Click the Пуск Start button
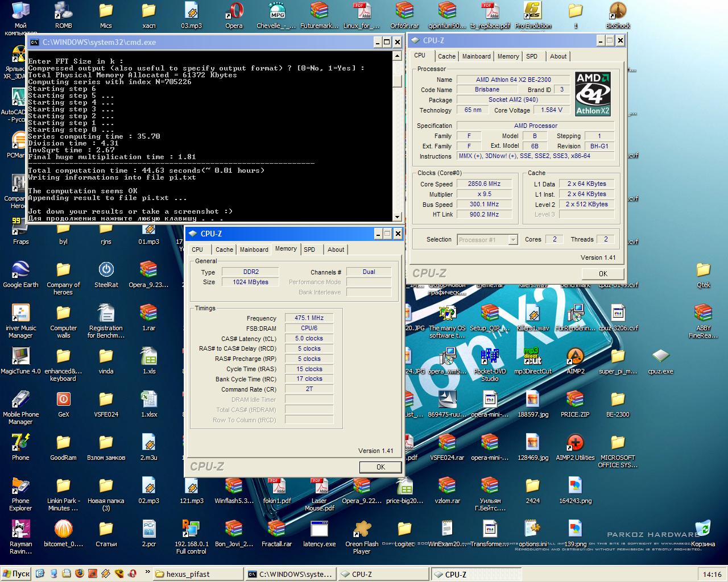This screenshot has height=582, width=728. coord(16,573)
